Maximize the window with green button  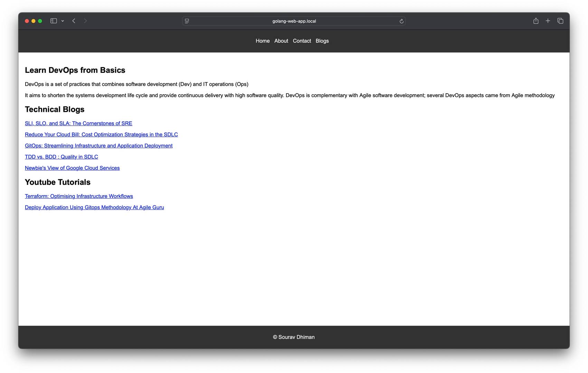tap(40, 21)
